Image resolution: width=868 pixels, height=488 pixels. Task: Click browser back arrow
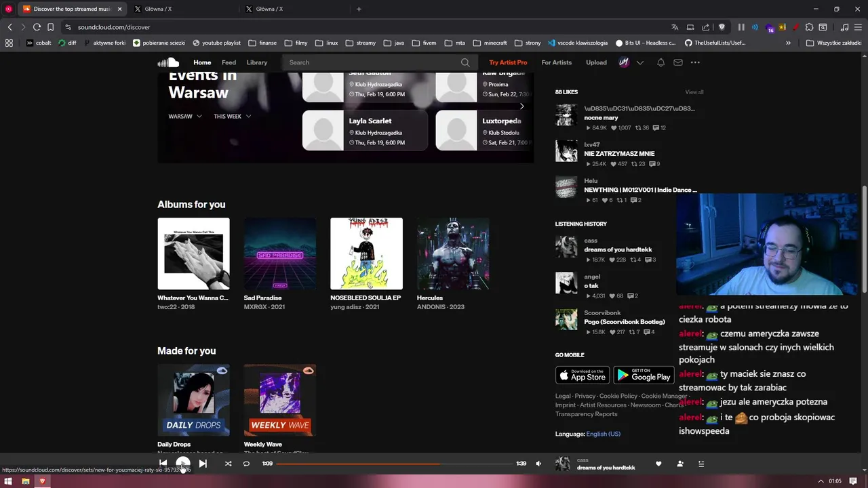9,27
